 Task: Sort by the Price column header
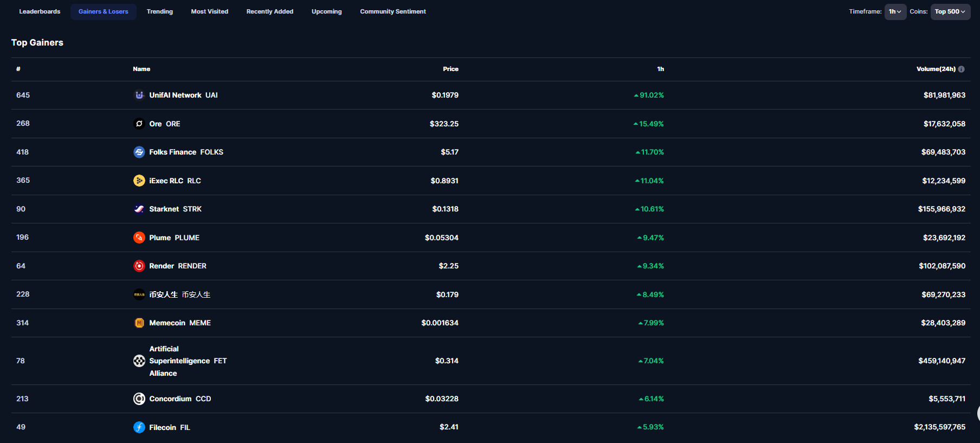(x=450, y=69)
